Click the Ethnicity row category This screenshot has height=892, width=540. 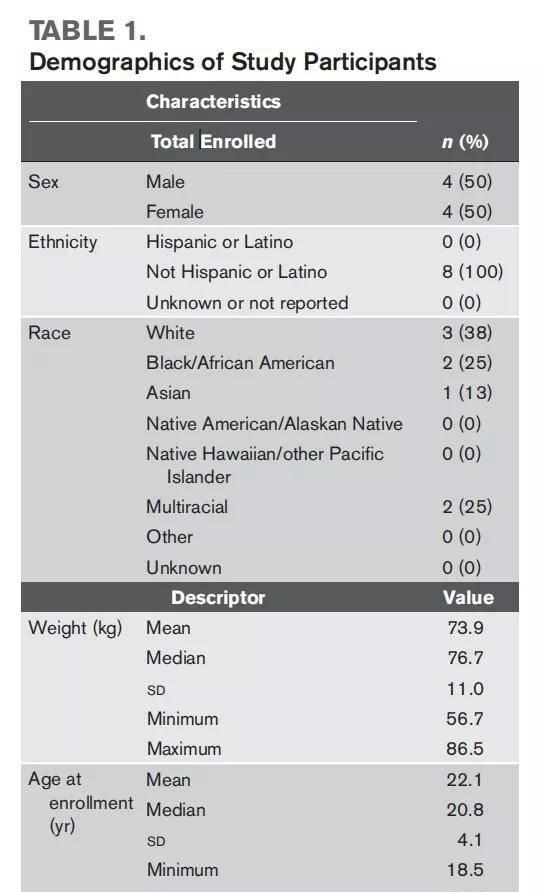point(63,242)
